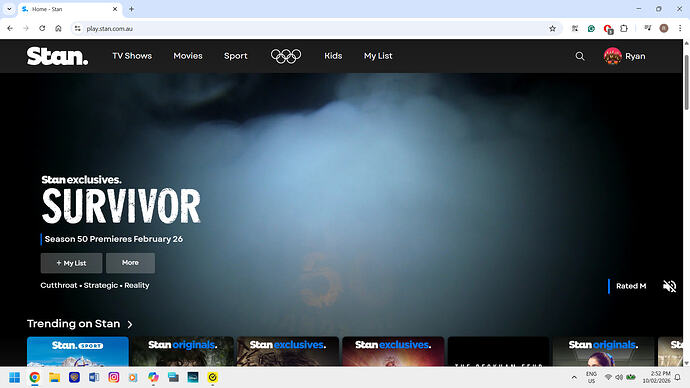
Task: Open the Windows Start menu
Action: 15,377
